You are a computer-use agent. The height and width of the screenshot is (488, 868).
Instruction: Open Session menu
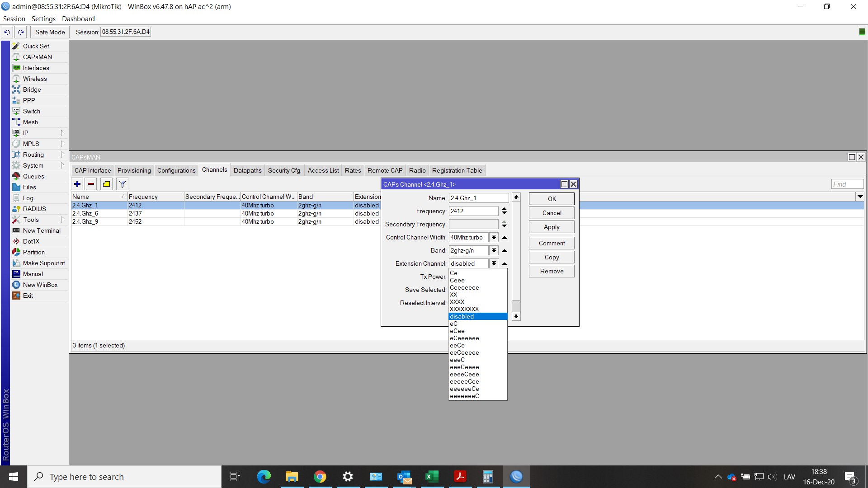click(14, 19)
